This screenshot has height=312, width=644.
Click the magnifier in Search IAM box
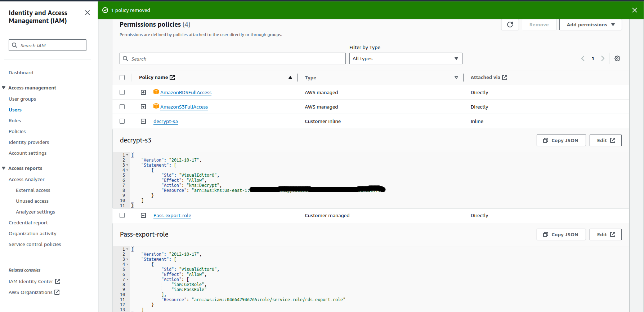tap(15, 45)
